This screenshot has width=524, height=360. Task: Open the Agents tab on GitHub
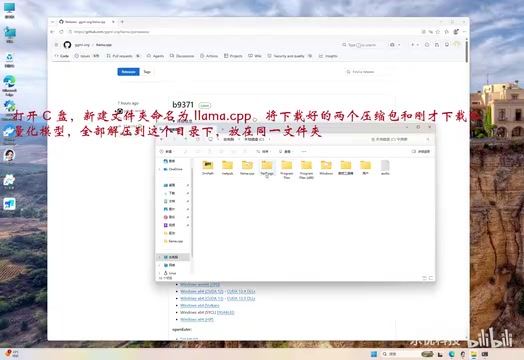coord(155,56)
